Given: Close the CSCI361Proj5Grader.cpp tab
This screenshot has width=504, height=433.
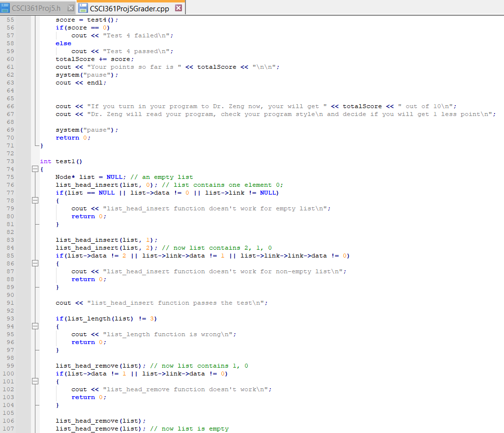Looking at the screenshot, I should (178, 8).
